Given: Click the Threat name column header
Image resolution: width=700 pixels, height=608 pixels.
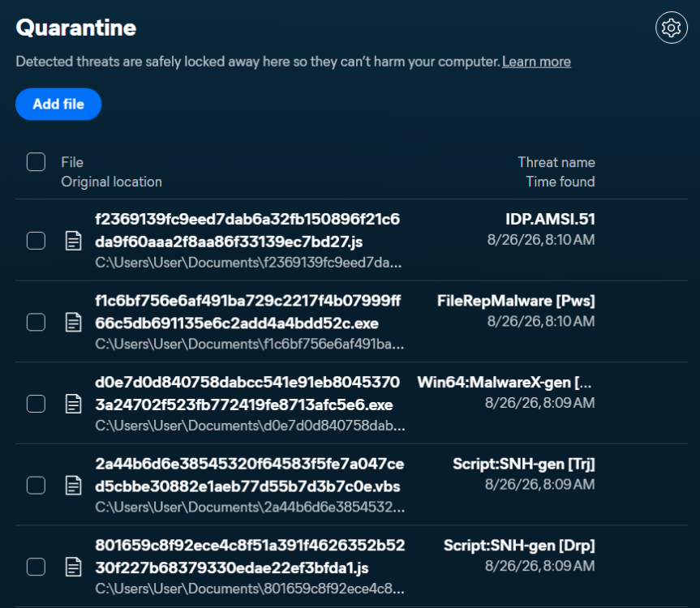Looking at the screenshot, I should pyautogui.click(x=556, y=162).
